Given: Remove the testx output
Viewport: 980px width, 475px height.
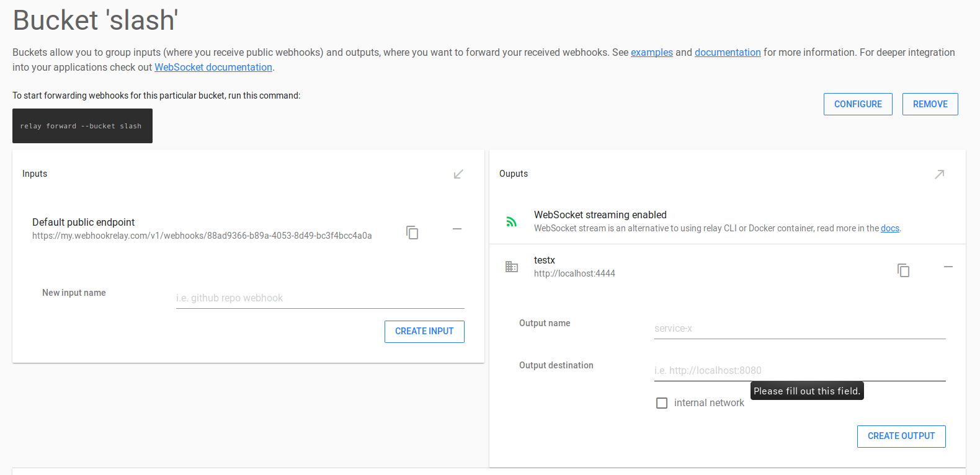Looking at the screenshot, I should pos(948,267).
